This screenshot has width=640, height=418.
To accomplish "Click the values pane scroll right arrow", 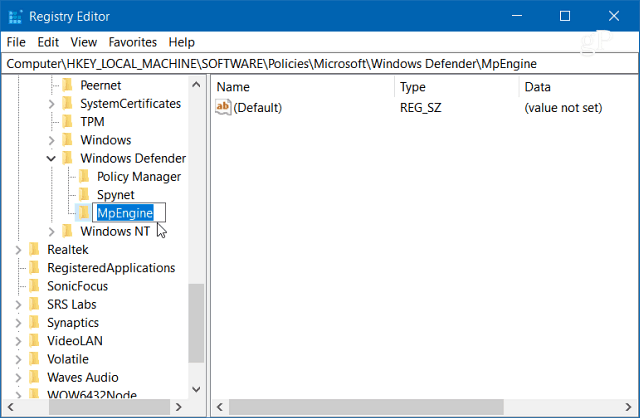I will pos(629,407).
